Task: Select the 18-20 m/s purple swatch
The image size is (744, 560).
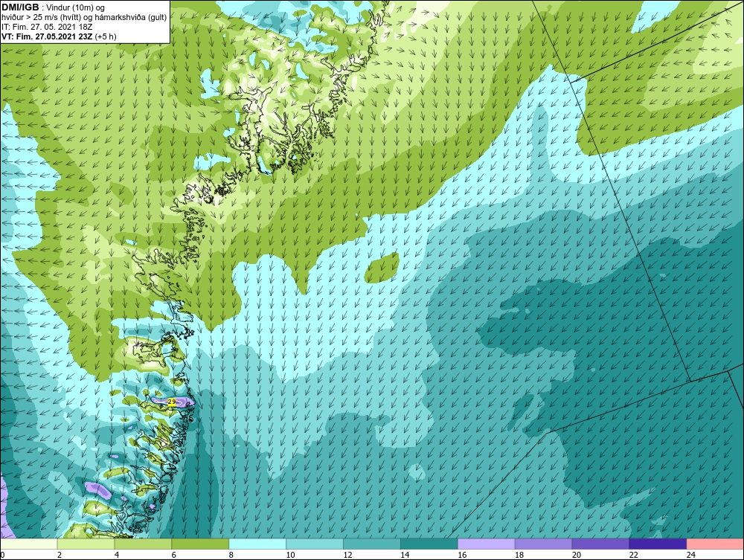Action: click(x=543, y=544)
